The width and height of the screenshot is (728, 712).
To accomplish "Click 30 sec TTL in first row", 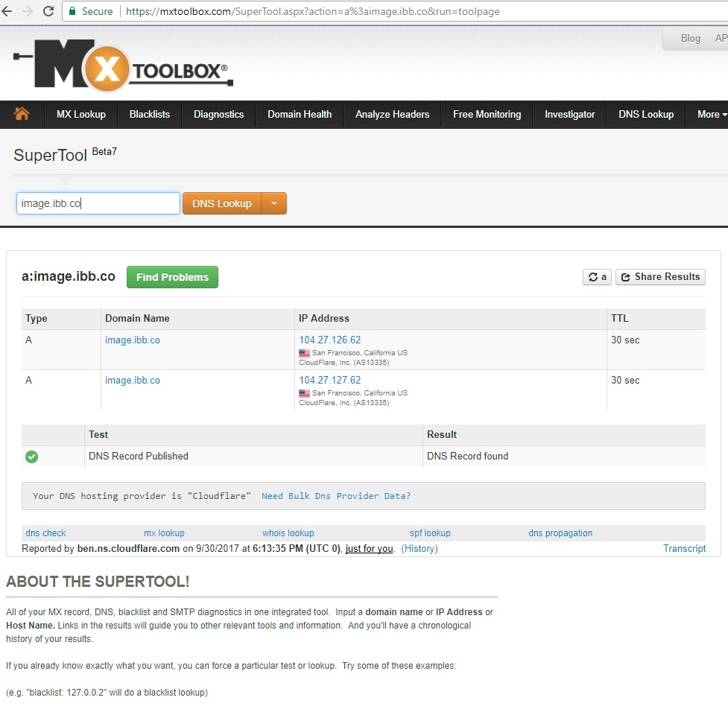I will click(625, 340).
